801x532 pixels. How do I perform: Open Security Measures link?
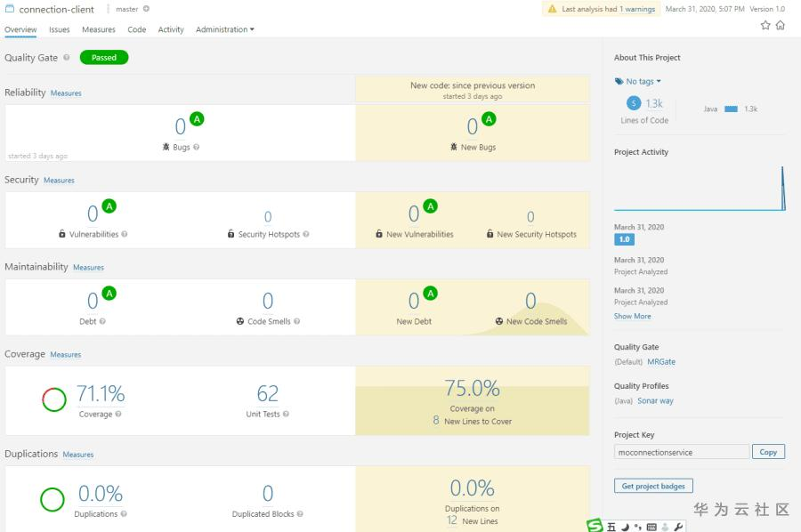(60, 181)
